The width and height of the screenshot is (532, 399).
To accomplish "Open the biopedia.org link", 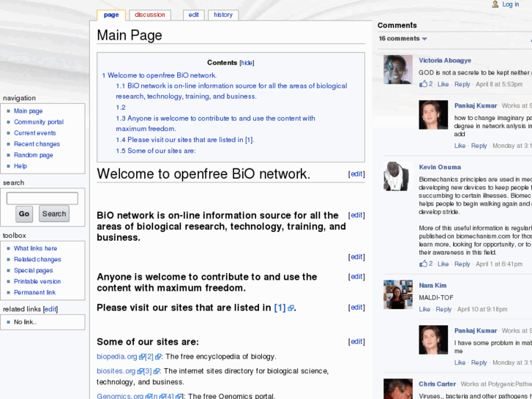I will [116, 357].
